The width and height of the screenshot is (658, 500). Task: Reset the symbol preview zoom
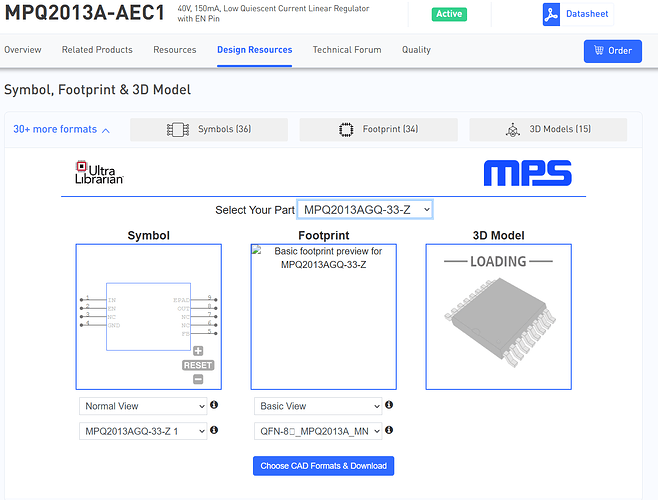click(198, 365)
